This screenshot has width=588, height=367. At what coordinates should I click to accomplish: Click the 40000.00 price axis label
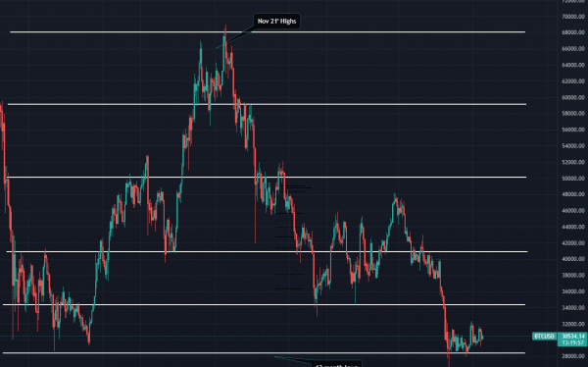pyautogui.click(x=573, y=259)
